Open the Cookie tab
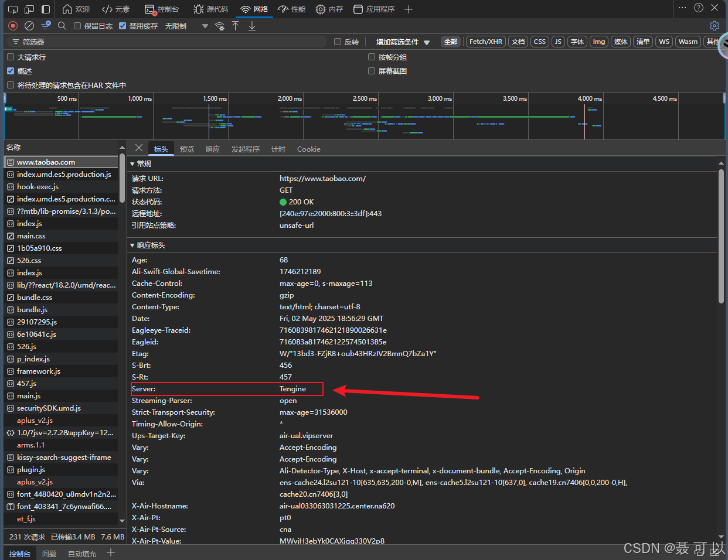The image size is (728, 560). point(309,149)
